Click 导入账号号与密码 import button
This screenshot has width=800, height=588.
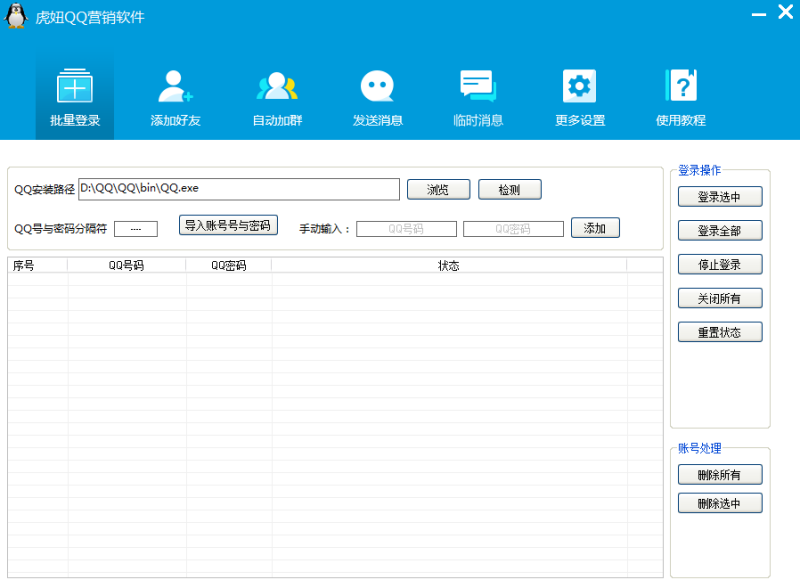(228, 226)
